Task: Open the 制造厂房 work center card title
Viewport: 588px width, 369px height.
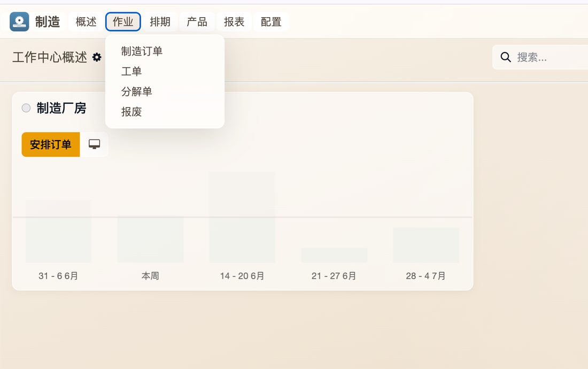Action: (61, 108)
